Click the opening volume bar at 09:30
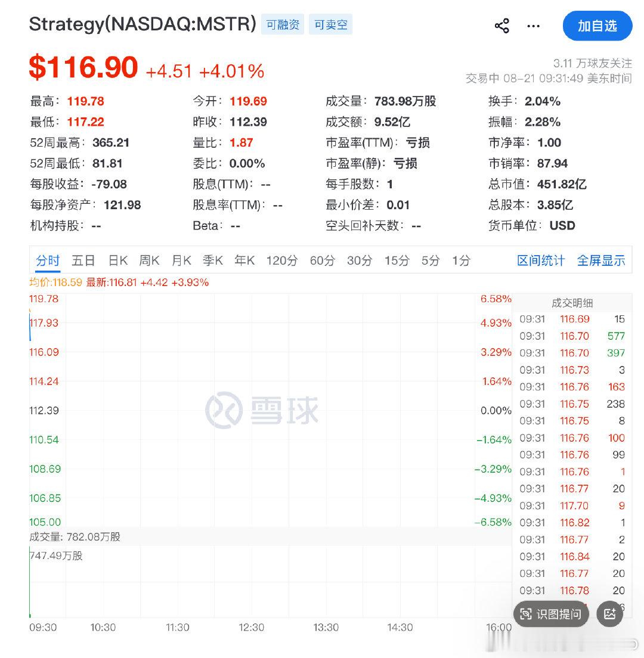The width and height of the screenshot is (644, 658). [30, 582]
